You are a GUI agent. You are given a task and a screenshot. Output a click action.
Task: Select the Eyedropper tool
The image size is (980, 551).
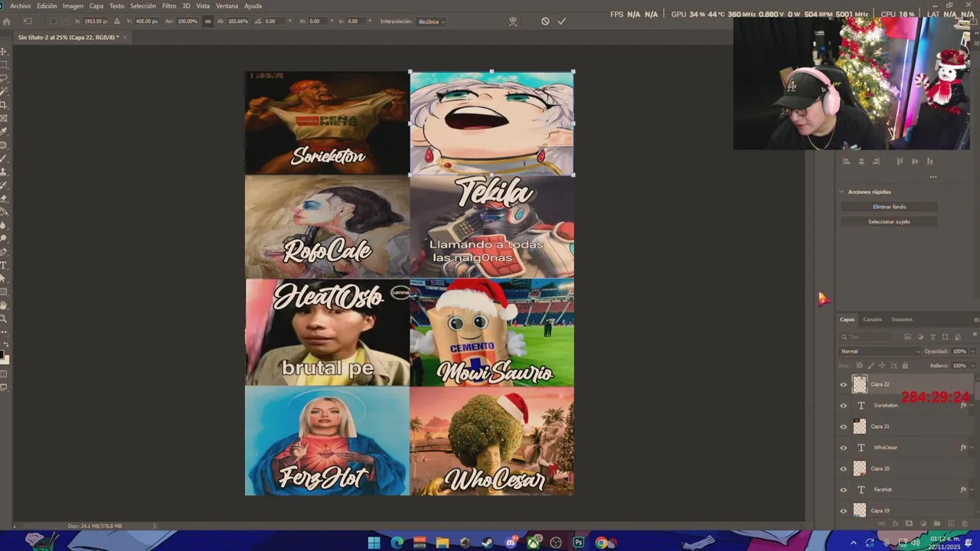[4, 131]
